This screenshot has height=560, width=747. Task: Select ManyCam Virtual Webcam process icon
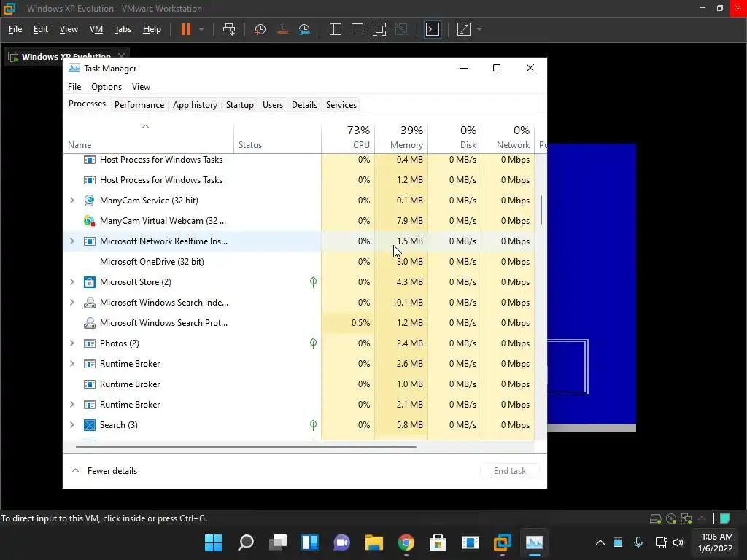tap(89, 221)
